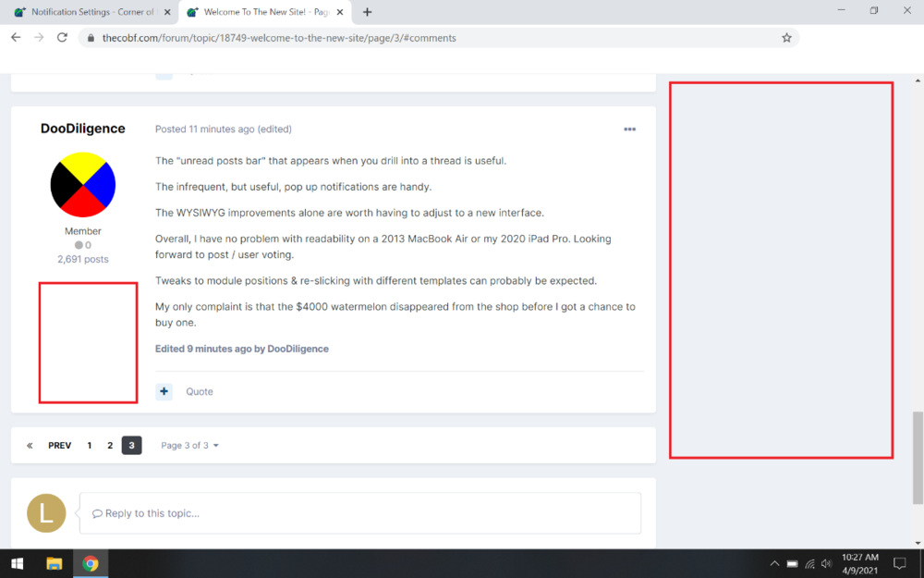Click the Chrome taskbar icon
This screenshot has width=924, height=578.
coord(91,564)
